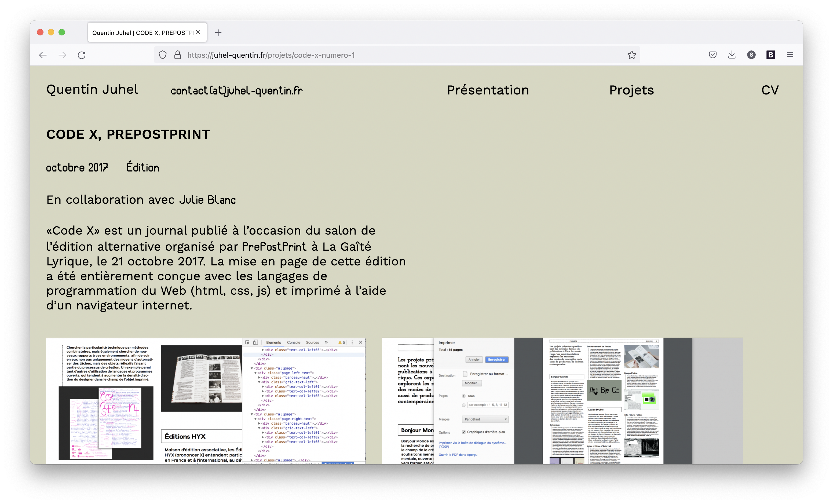Select the Quentin Juhel CODE X tab

147,32
